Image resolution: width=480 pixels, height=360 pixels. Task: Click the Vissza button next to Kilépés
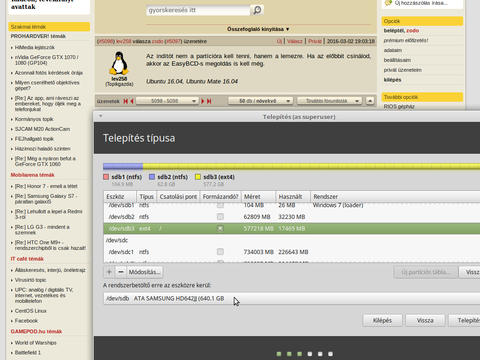click(425, 320)
